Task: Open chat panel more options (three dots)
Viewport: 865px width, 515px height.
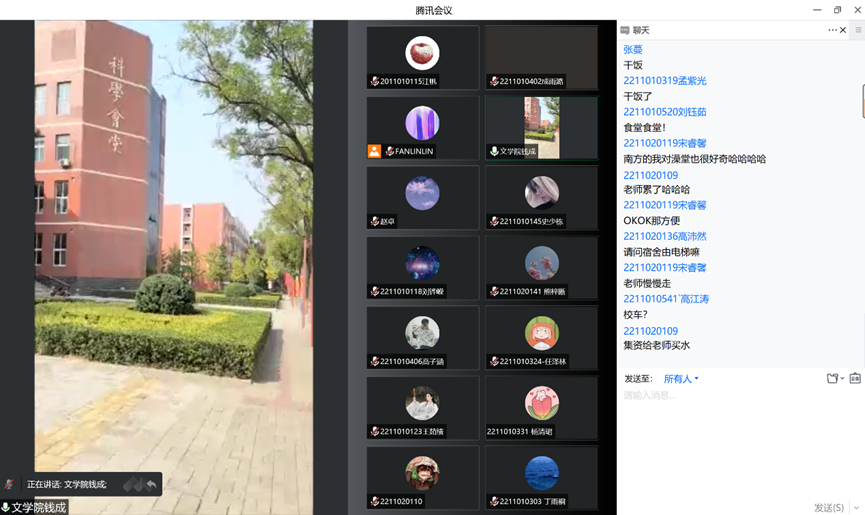Action: point(832,30)
